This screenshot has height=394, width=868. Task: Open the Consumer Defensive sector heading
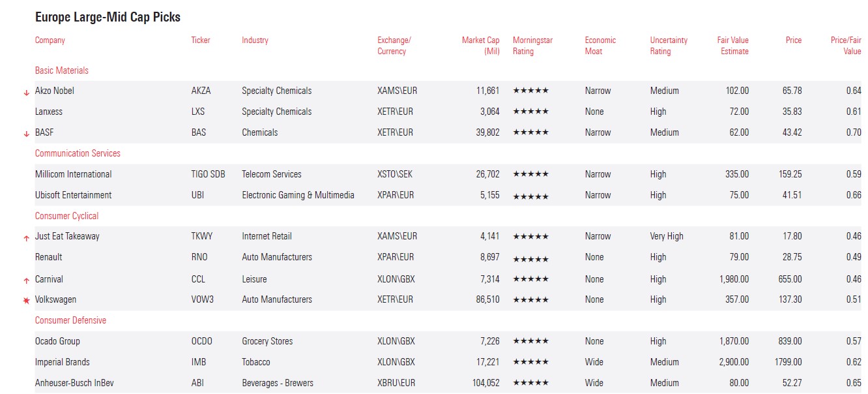coord(70,320)
